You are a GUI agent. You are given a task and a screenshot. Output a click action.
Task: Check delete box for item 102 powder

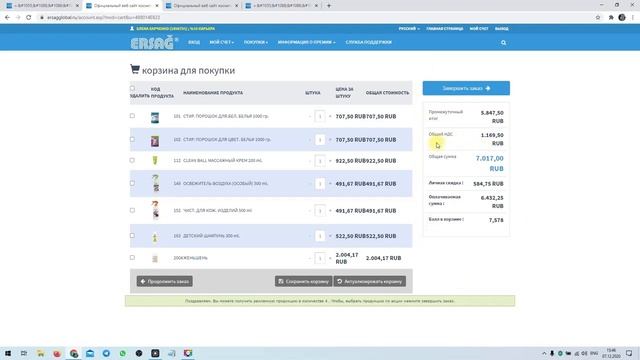click(x=132, y=139)
